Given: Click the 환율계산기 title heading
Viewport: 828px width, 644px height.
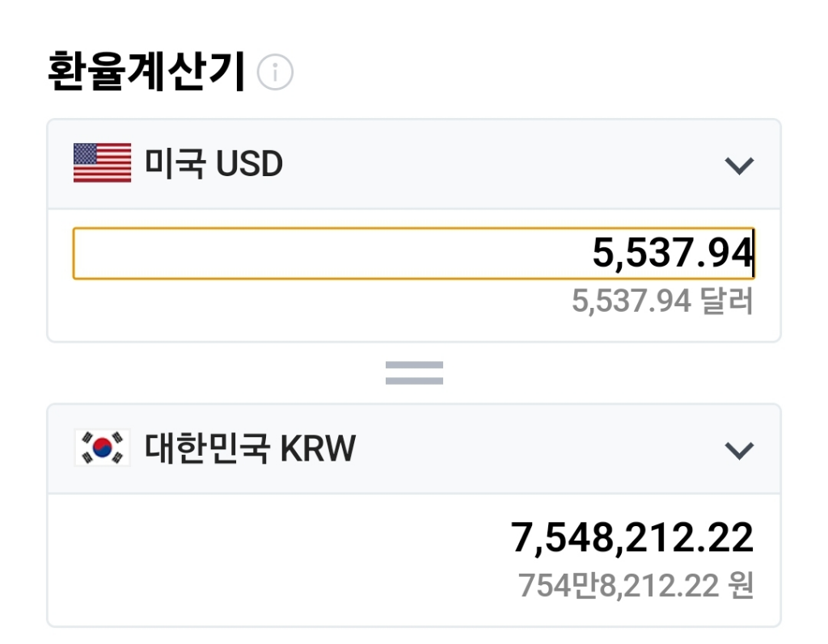Looking at the screenshot, I should click(146, 72).
